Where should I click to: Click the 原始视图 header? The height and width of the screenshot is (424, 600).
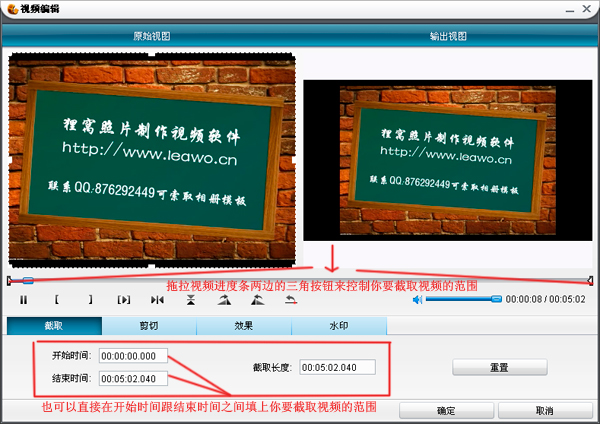(x=152, y=36)
